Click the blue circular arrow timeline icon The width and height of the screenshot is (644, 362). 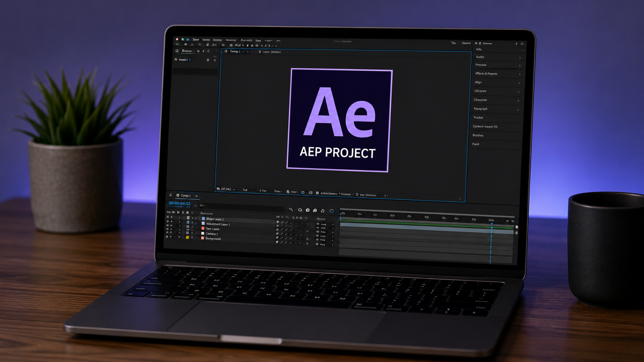332,211
